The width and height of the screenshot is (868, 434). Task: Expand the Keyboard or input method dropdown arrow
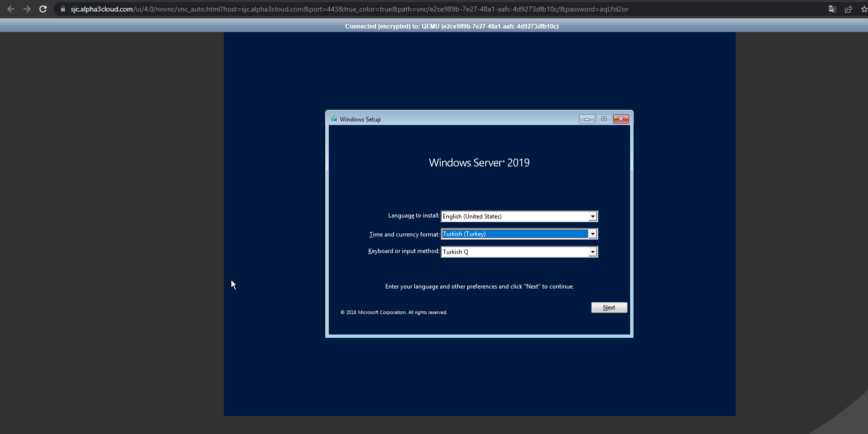pyautogui.click(x=593, y=252)
